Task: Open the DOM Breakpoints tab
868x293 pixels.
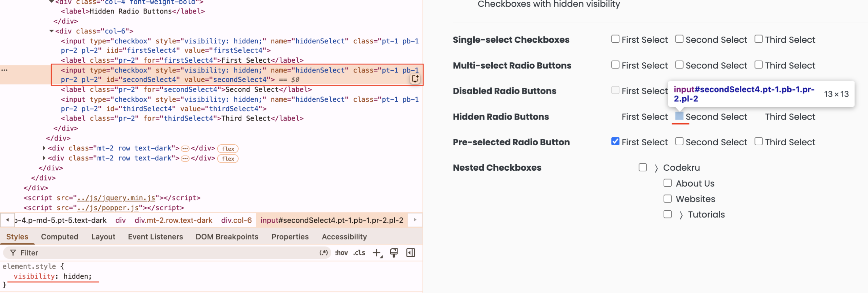Action: point(227,237)
